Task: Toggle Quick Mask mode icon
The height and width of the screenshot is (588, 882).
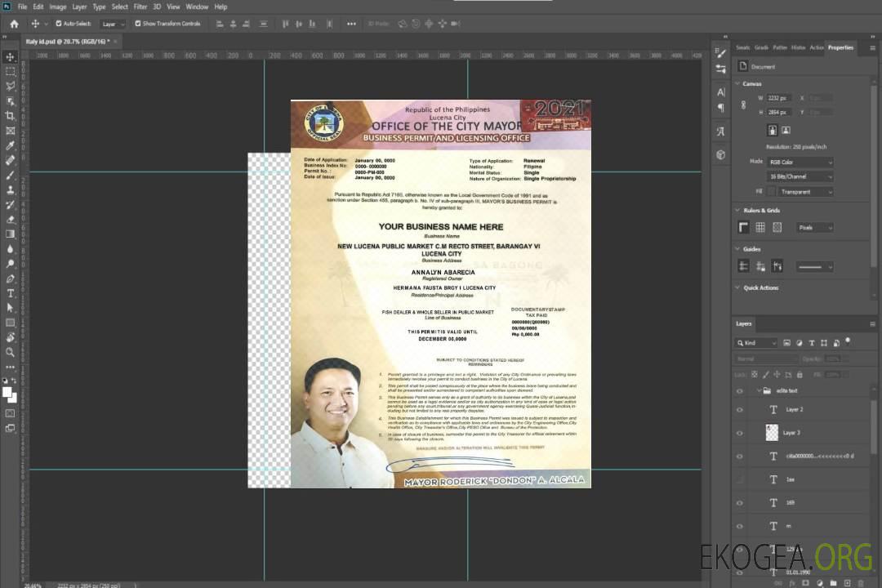Action: click(10, 413)
